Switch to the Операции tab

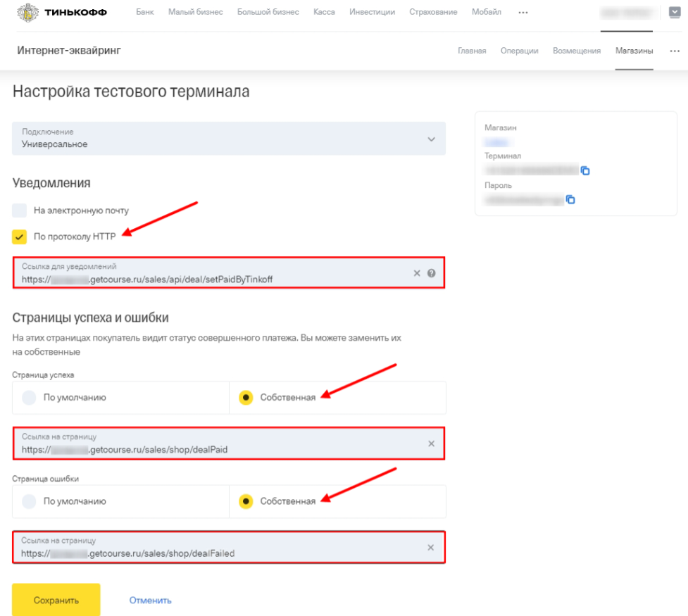pyautogui.click(x=520, y=51)
